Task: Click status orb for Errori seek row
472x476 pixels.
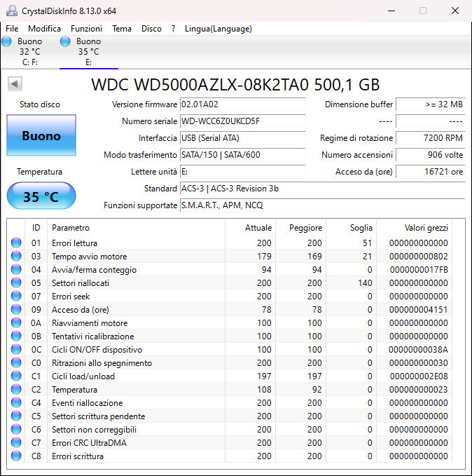Action: (x=16, y=297)
